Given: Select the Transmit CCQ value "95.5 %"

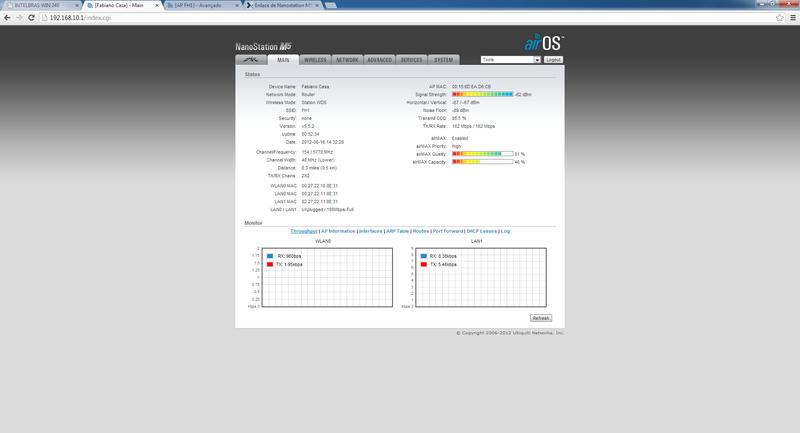Looking at the screenshot, I should [x=459, y=118].
